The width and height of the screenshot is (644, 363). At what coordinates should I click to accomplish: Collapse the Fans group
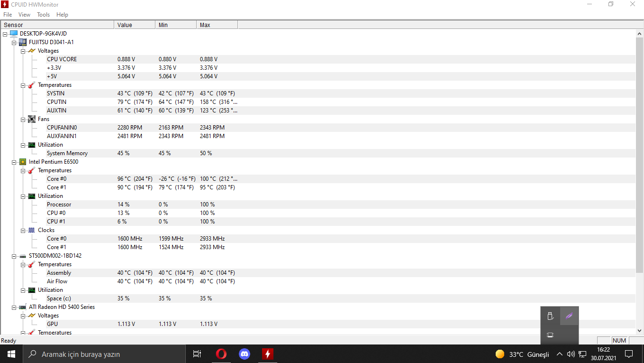[23, 120]
